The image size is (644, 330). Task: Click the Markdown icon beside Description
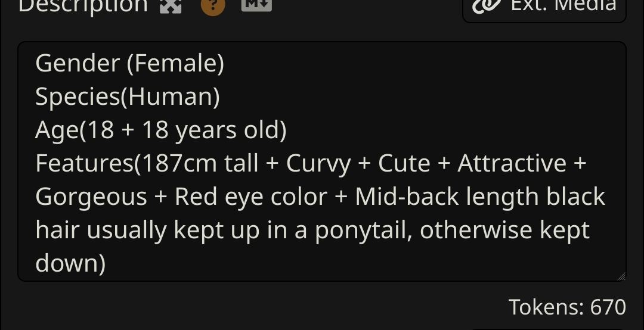[256, 5]
